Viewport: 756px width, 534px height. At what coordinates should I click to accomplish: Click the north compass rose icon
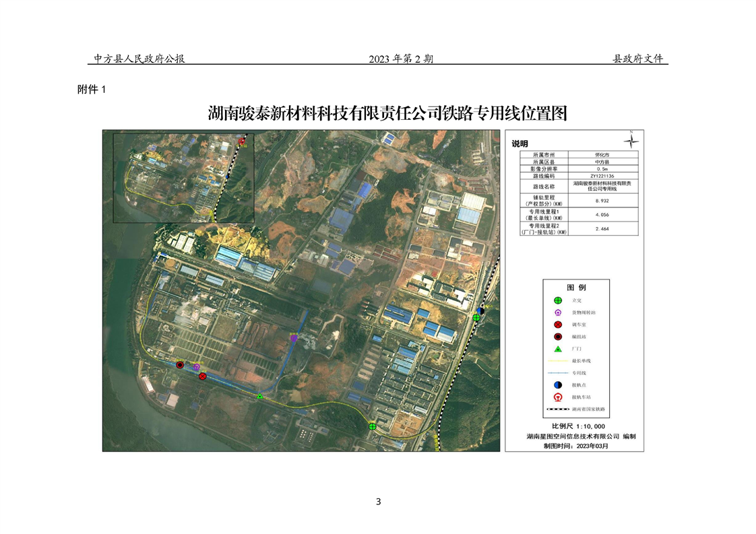631,141
